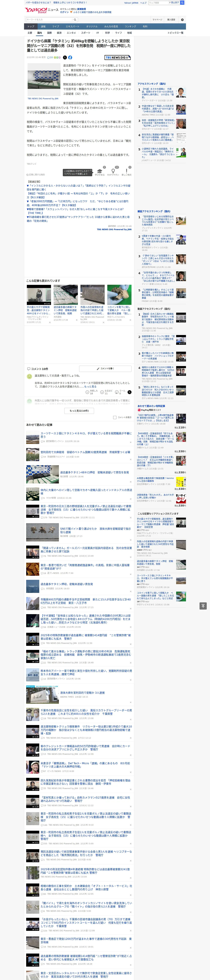
Task: Click the TBS NEWS DIG logo
Action: click(118, 57)
